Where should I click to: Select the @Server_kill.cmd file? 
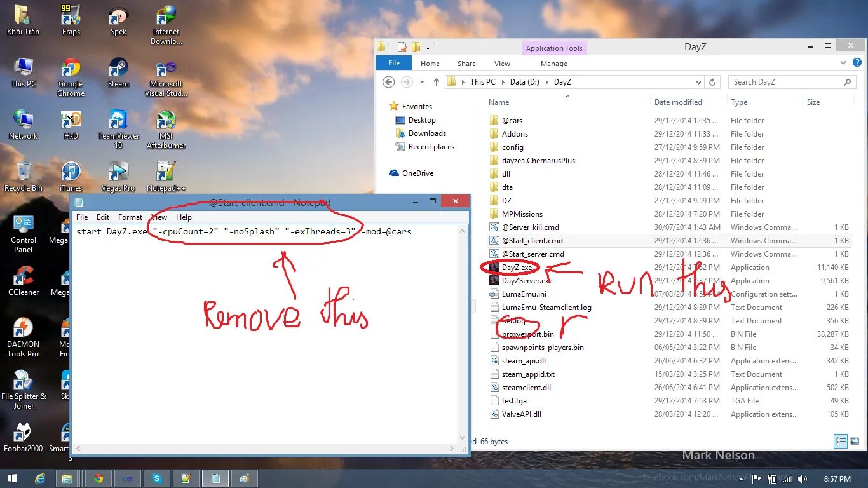click(x=531, y=227)
